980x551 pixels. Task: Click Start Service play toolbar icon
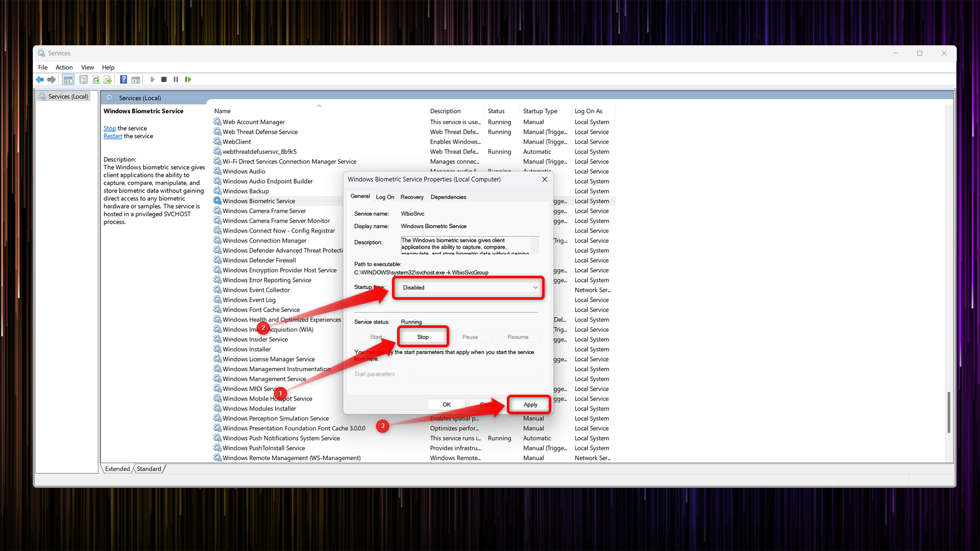[152, 80]
